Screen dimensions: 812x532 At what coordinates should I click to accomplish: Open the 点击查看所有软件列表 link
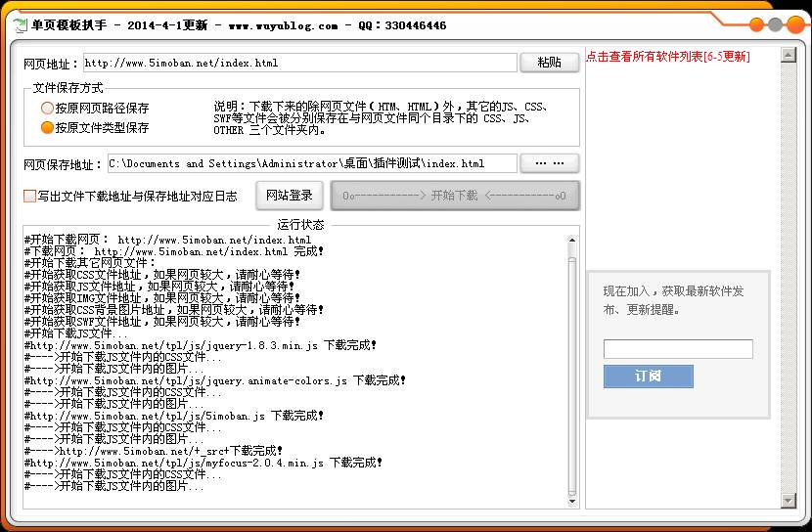pos(667,57)
